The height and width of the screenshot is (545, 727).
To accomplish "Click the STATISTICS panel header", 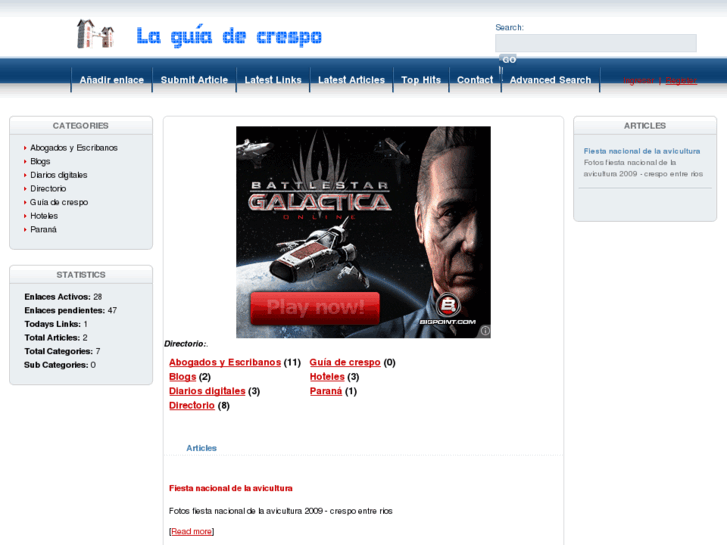I will (81, 275).
